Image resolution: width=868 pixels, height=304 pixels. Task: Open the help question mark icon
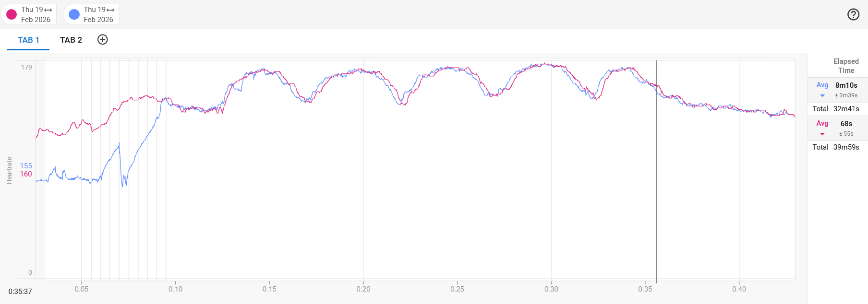click(x=853, y=14)
